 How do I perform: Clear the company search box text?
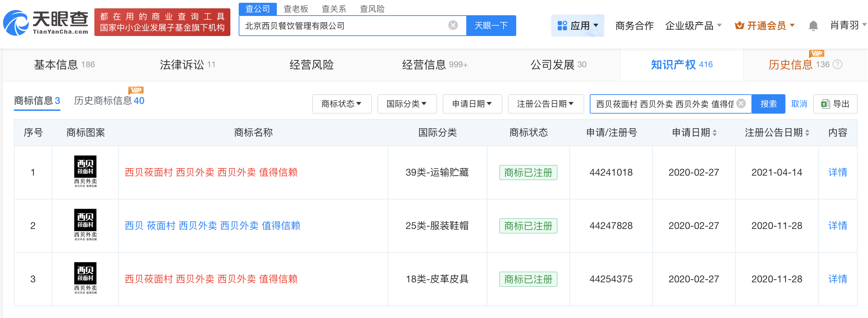pyautogui.click(x=453, y=25)
